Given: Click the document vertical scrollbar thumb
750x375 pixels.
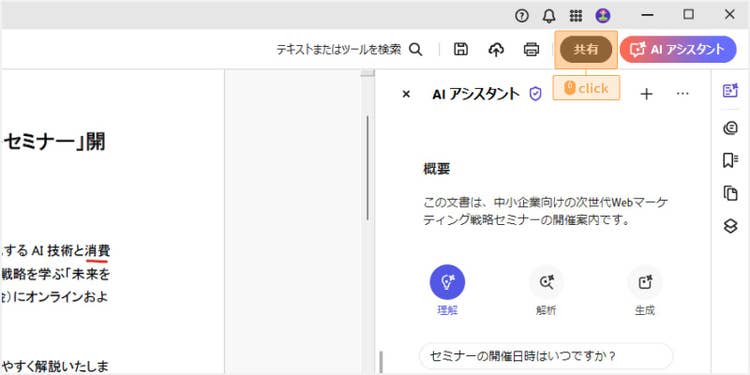Looking at the screenshot, I should tap(367, 167).
